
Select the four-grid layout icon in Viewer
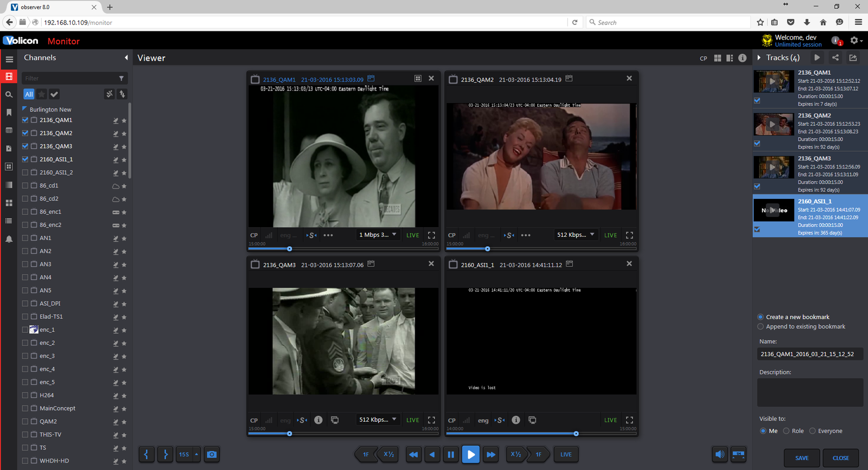[717, 58]
